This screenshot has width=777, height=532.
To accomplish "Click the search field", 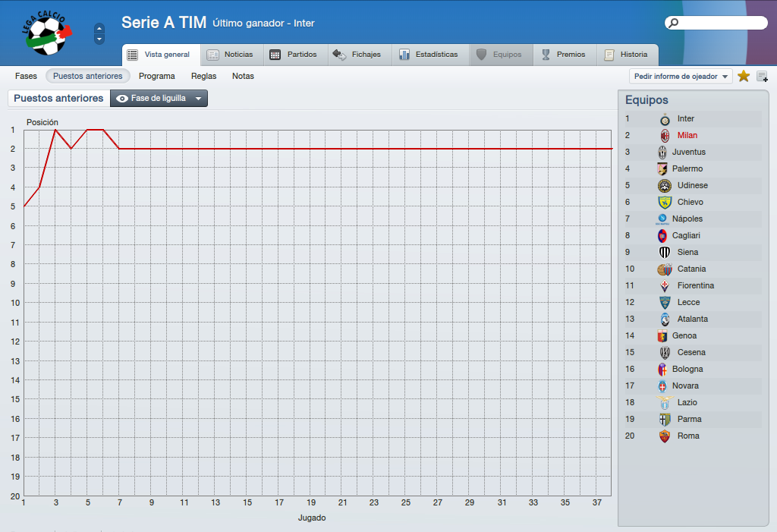I will click(716, 23).
